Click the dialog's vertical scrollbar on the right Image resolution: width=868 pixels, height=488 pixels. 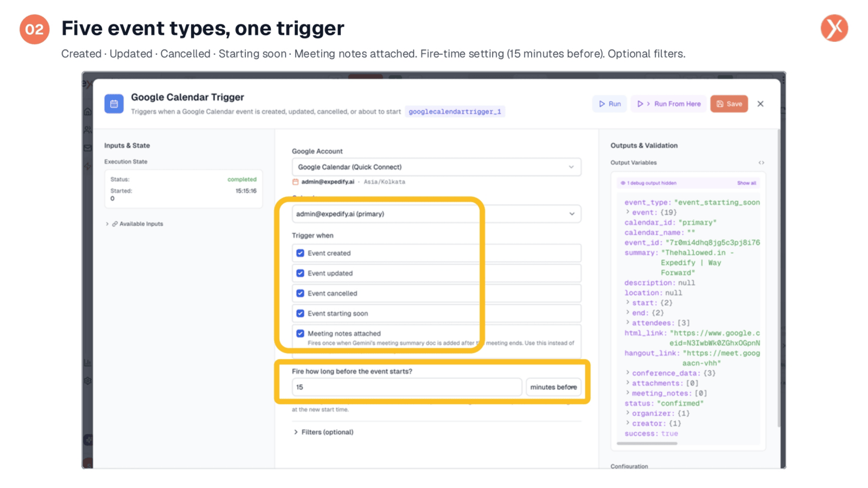coord(778,279)
